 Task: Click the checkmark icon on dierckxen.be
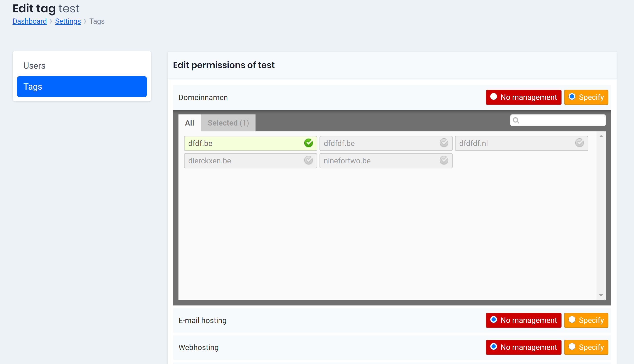pos(309,160)
